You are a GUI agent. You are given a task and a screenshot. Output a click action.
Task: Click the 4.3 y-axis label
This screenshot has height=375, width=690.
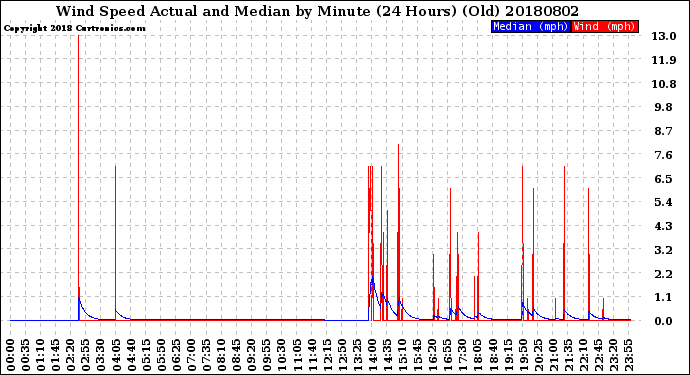(x=664, y=226)
